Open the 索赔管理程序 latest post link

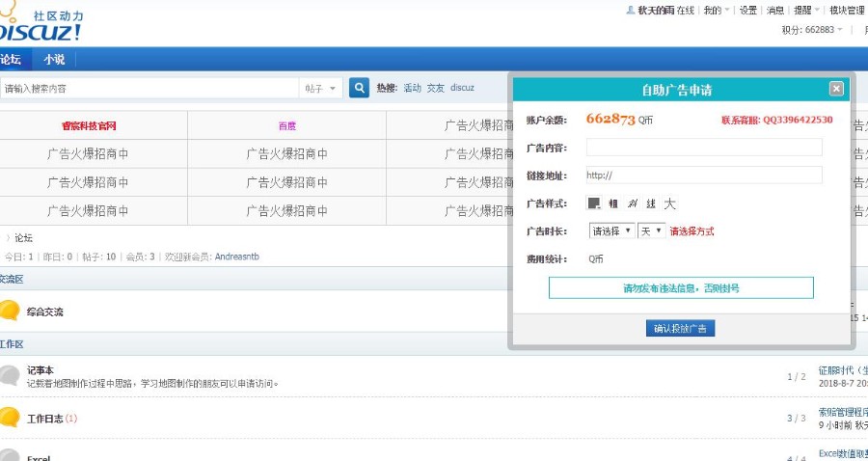[x=843, y=412]
